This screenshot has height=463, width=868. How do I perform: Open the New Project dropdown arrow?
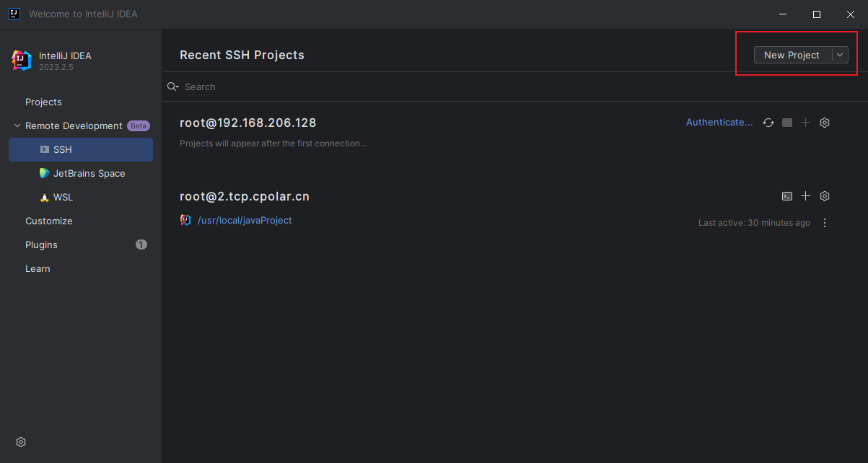(840, 55)
